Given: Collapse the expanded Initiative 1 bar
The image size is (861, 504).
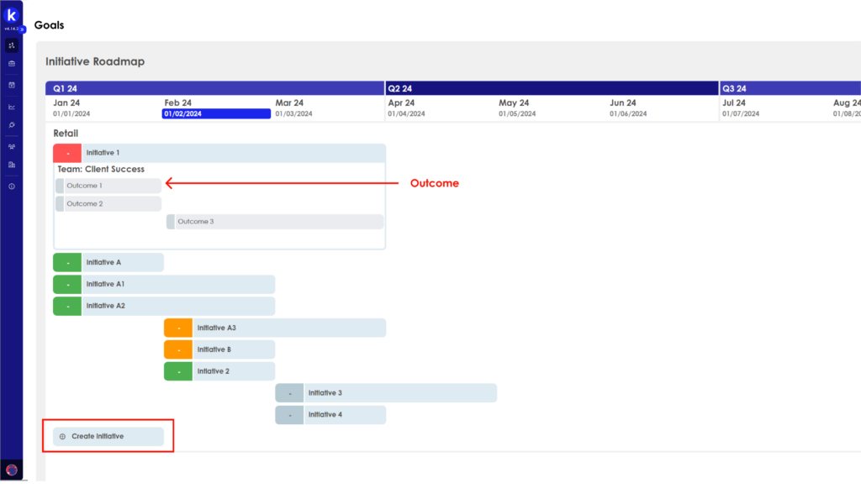Looking at the screenshot, I should (x=233, y=153).
